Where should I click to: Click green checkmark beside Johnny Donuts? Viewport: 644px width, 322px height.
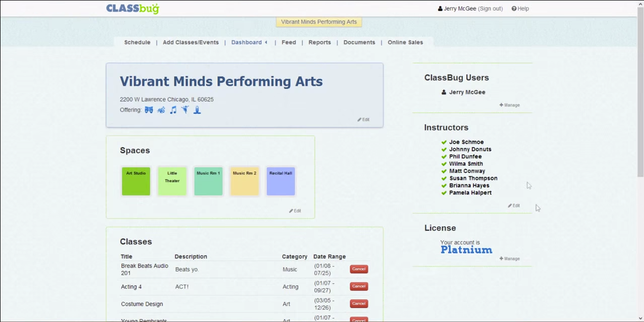pyautogui.click(x=444, y=149)
